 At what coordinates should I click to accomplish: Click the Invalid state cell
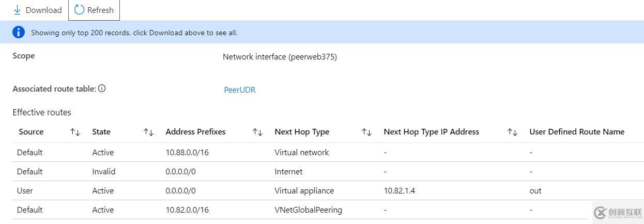pos(104,172)
